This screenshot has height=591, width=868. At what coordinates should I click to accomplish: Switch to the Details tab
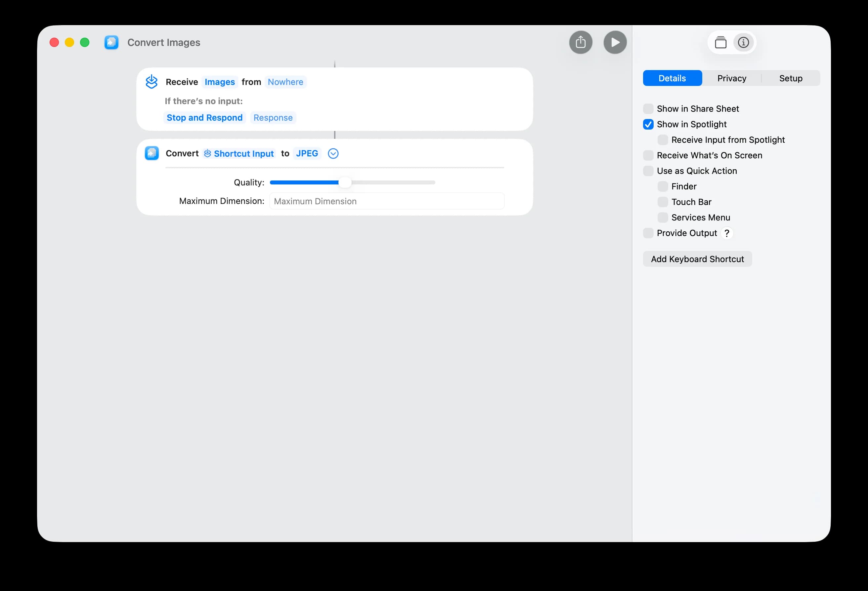[x=672, y=78]
